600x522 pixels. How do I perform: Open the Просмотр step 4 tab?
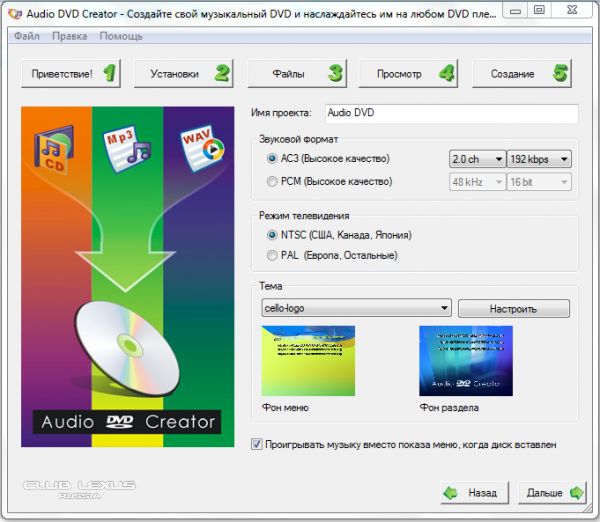click(408, 73)
